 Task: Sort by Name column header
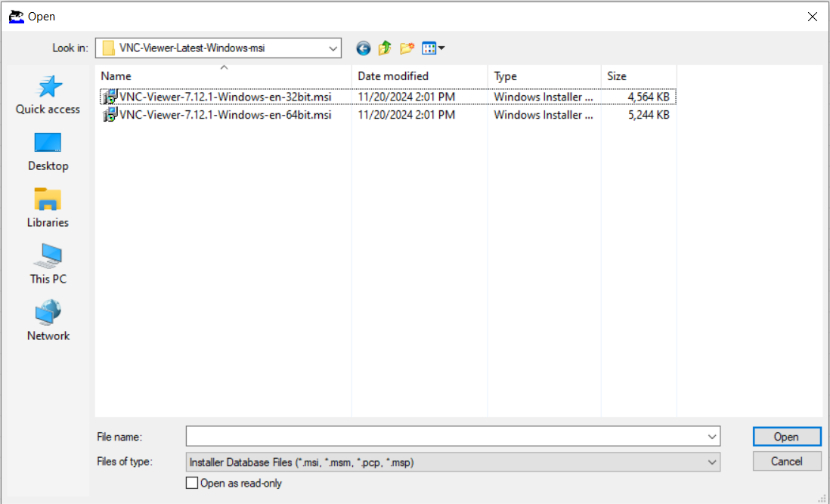(224, 76)
